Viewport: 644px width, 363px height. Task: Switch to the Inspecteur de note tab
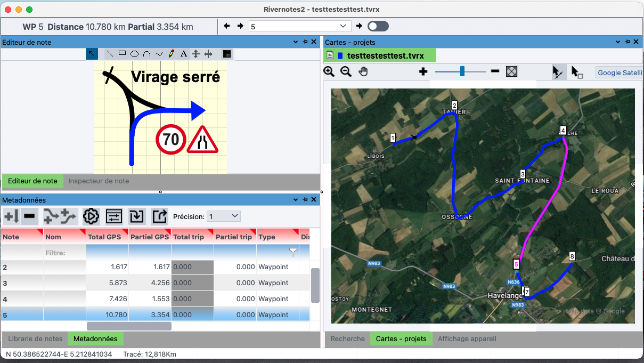click(99, 181)
